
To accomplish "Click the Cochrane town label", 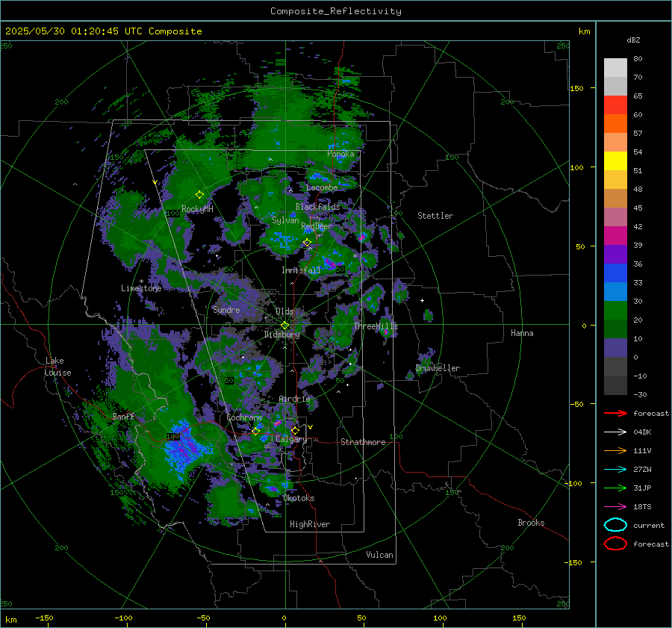I will (244, 417).
